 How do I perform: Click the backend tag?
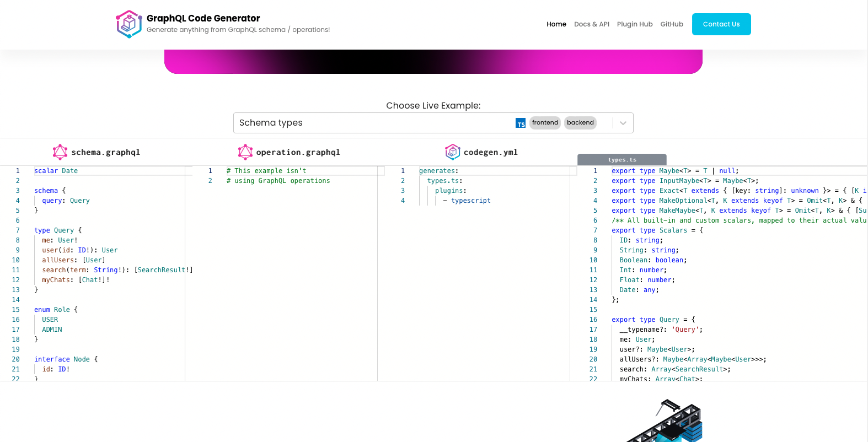click(x=580, y=123)
